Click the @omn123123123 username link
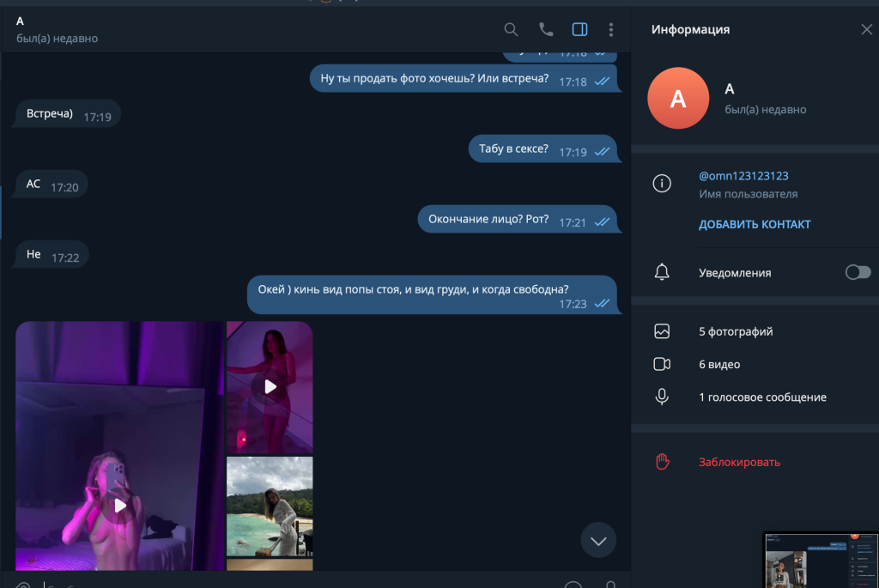This screenshot has height=588, width=879. (x=743, y=176)
